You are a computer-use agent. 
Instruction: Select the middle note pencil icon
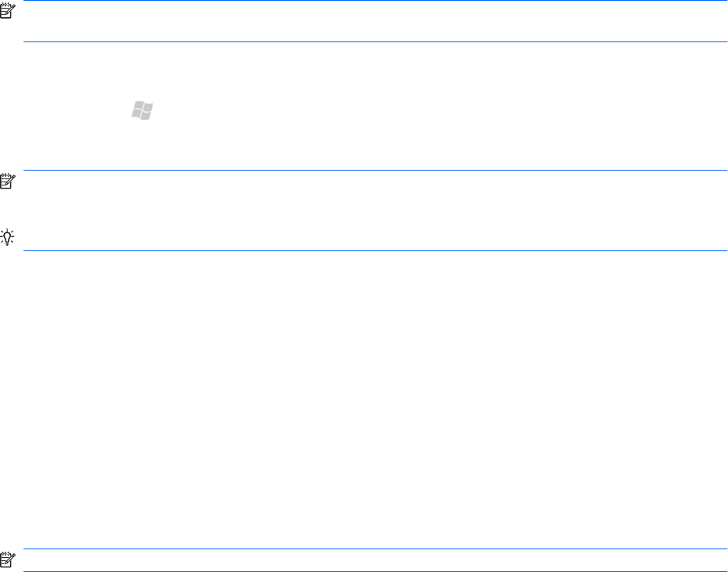tap(8, 181)
